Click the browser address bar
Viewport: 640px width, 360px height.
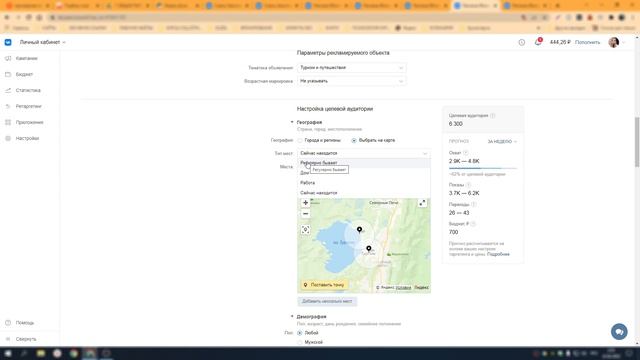286,18
